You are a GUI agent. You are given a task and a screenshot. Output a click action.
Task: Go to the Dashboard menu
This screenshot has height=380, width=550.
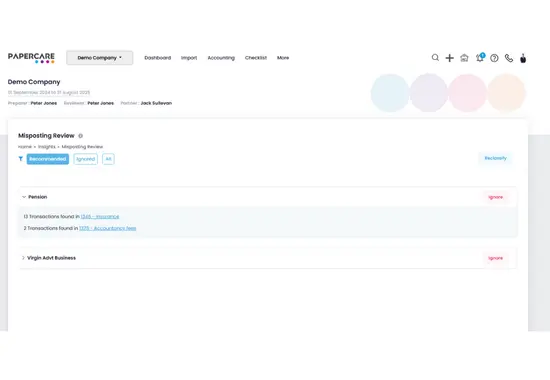point(157,58)
